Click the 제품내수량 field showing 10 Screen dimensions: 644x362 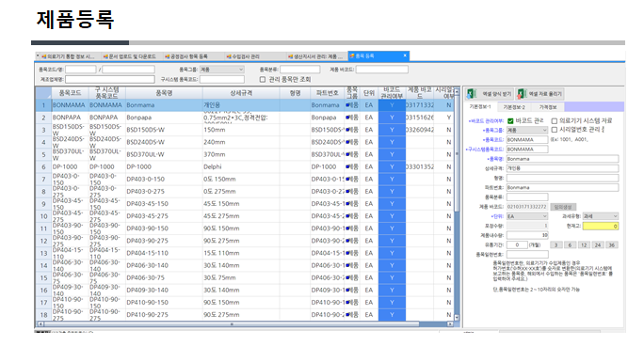527,235
